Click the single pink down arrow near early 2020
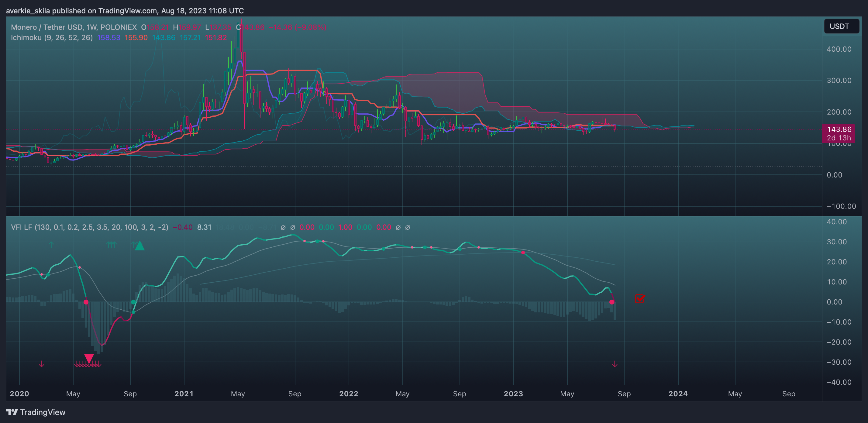This screenshot has width=868, height=423. point(41,364)
